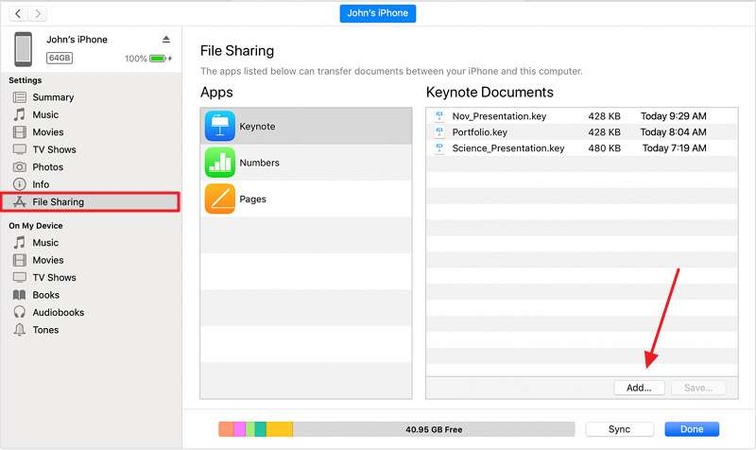Select Science_Presentation.key document
This screenshot has height=450, width=756.
coord(581,148)
